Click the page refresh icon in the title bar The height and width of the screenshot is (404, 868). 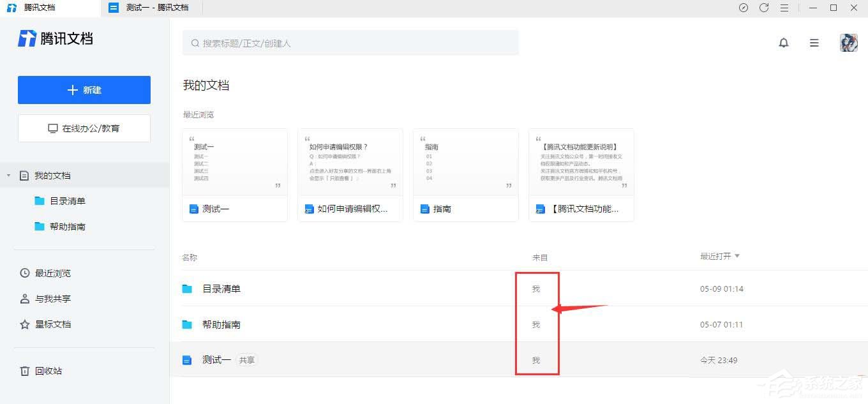coord(764,8)
